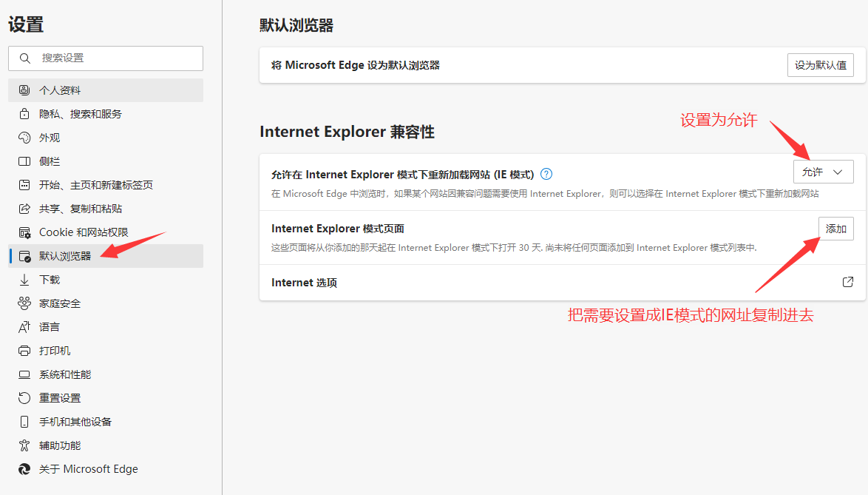Click the help question mark beside IE 模式
Screen dimensions: 868x495
point(546,175)
